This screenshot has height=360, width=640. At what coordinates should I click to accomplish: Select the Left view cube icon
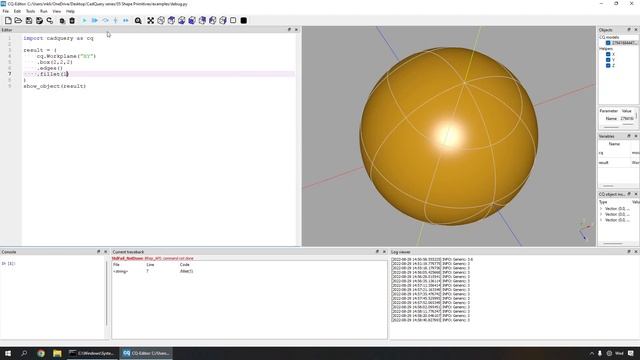tap(213, 20)
